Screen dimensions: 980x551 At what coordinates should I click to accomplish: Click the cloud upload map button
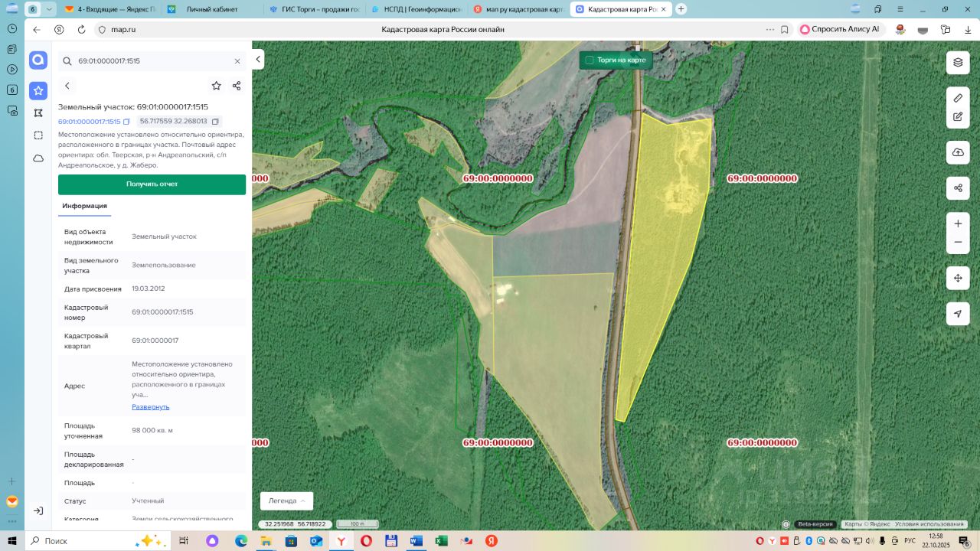[958, 152]
